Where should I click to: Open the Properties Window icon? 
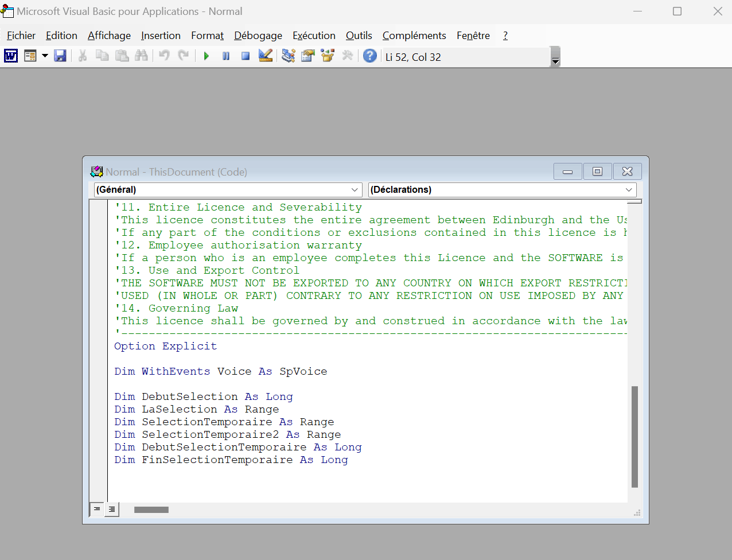(308, 56)
